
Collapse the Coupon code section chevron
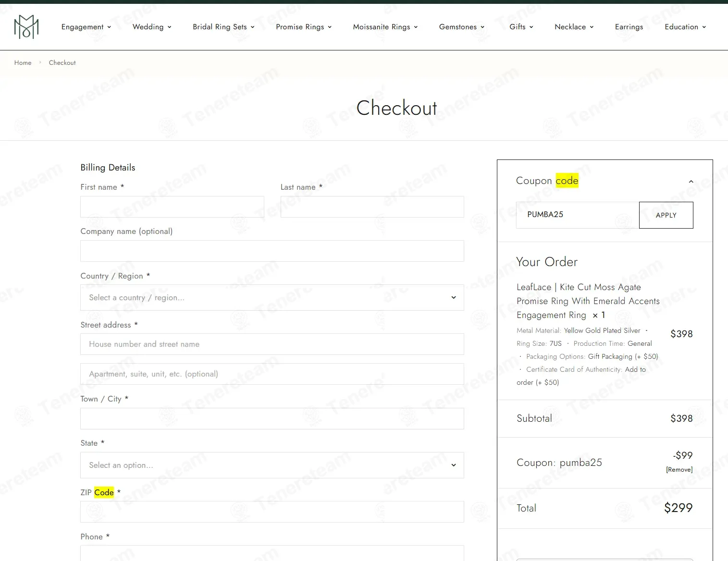pyautogui.click(x=691, y=182)
